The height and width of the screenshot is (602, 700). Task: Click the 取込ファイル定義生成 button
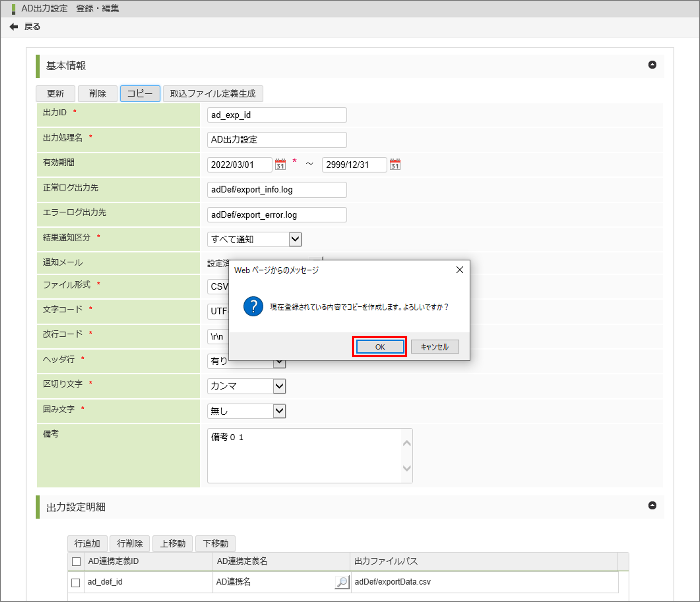tap(213, 93)
